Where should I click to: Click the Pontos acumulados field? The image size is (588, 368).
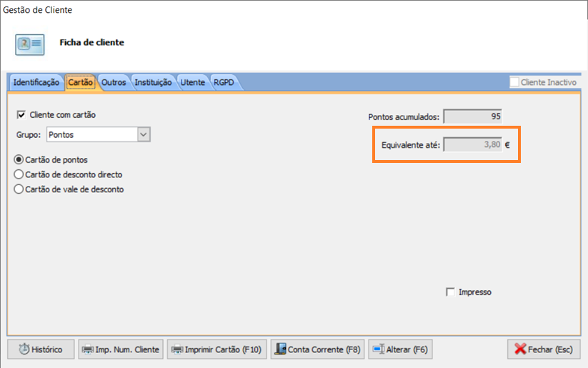click(473, 116)
